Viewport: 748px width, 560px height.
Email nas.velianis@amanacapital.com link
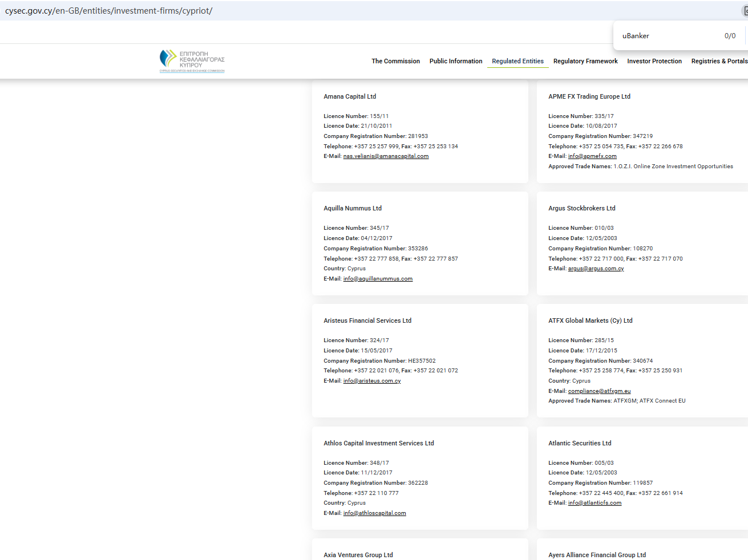pyautogui.click(x=386, y=156)
